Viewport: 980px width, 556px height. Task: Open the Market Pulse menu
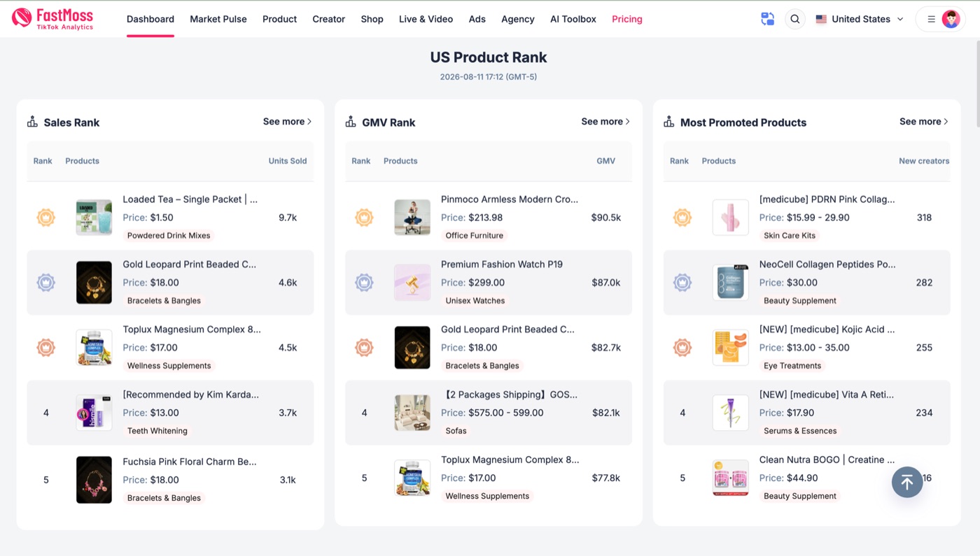218,20
